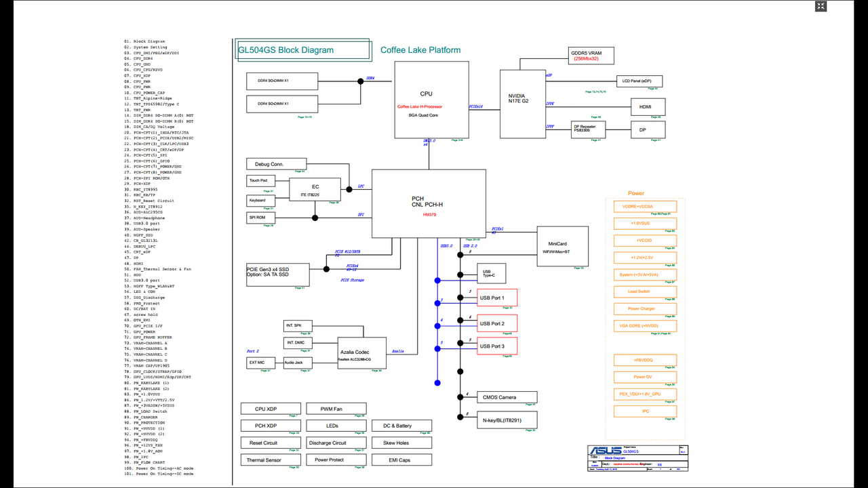
Task: Select index entry 100. Power On Timing--AC mode
Action: 159,468
